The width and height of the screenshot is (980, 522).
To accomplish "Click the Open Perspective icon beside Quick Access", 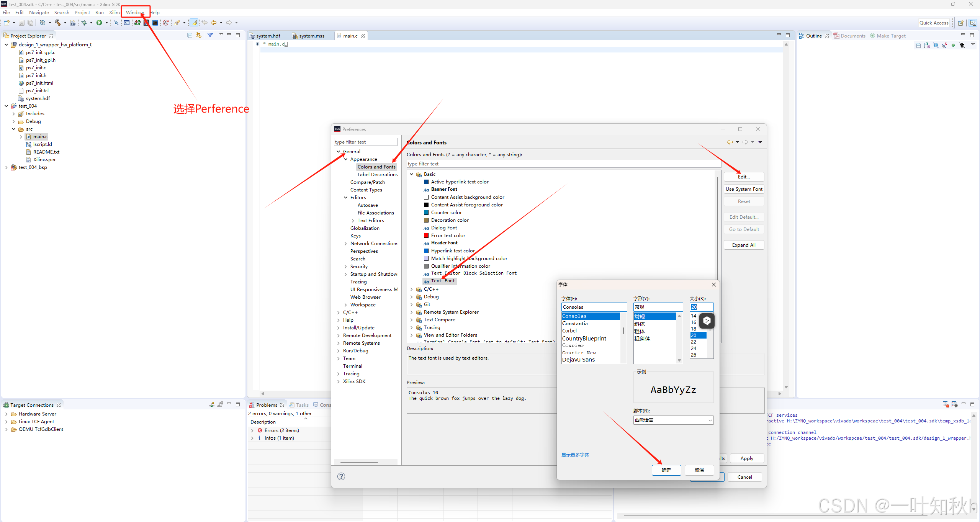I will tap(960, 23).
